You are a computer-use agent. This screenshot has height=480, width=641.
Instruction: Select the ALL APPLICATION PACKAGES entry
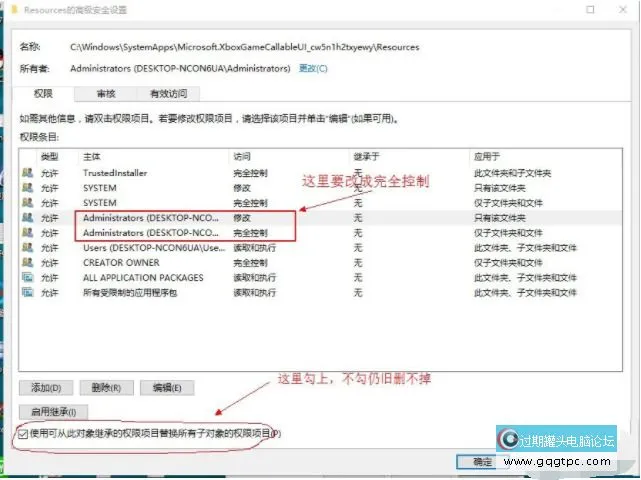point(320,278)
